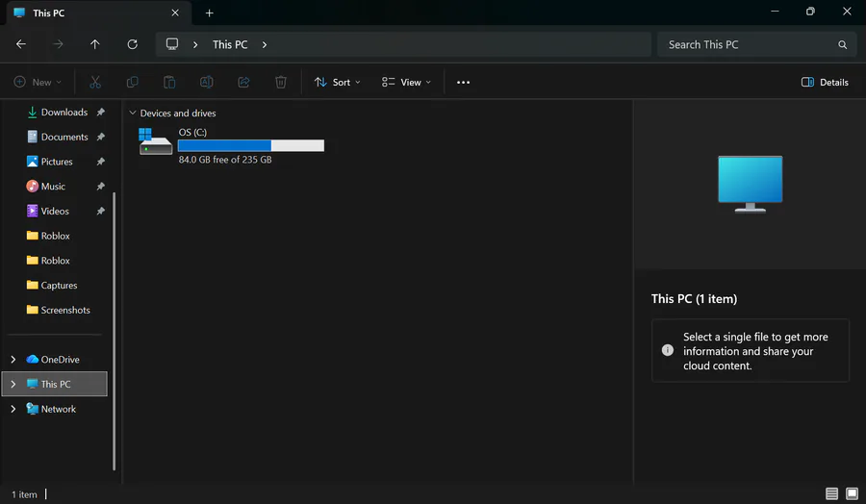Unpin Downloads using its pin icon

pyautogui.click(x=100, y=113)
